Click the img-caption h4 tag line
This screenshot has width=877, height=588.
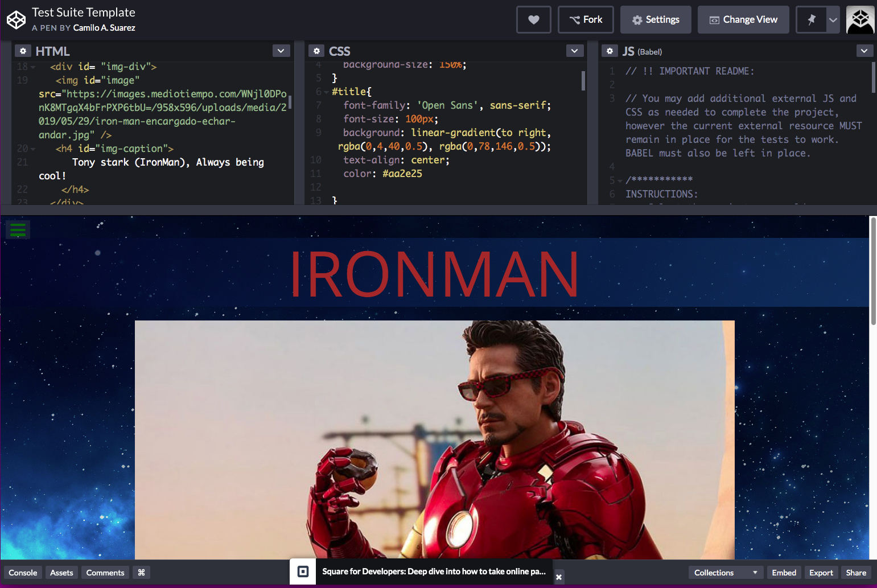(114, 149)
